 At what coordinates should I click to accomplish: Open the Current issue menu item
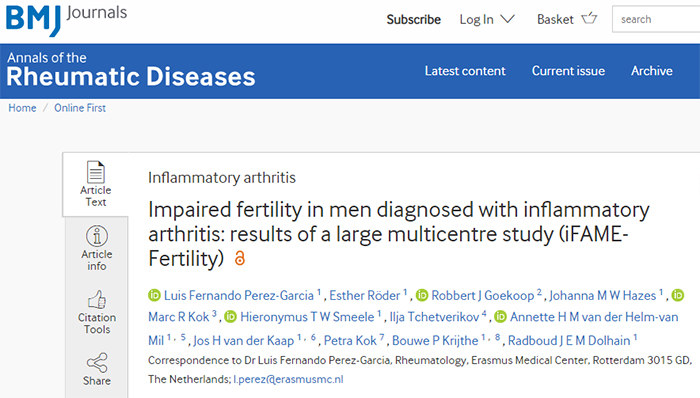tap(568, 71)
